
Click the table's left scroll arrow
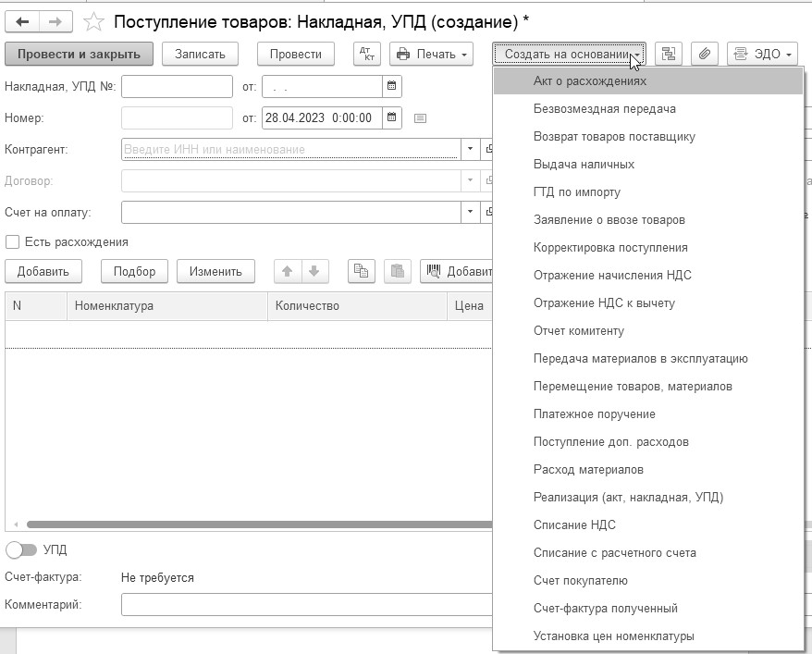click(x=16, y=524)
